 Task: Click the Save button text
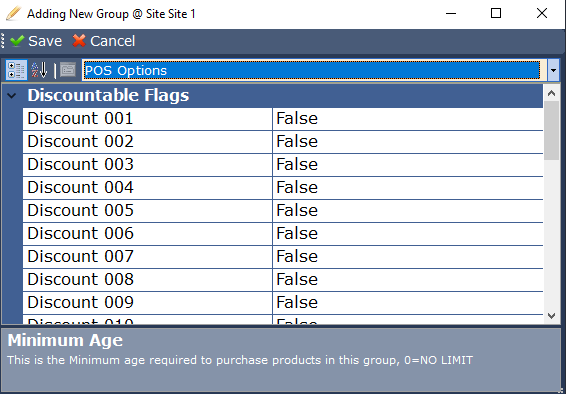tap(45, 41)
